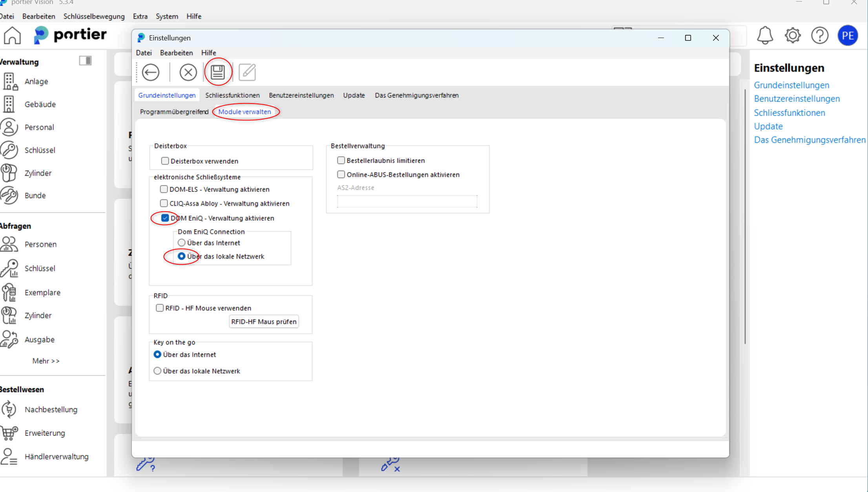This screenshot has width=868, height=492.
Task: Open Zylinder under Verwaltung sidebar
Action: click(x=38, y=173)
